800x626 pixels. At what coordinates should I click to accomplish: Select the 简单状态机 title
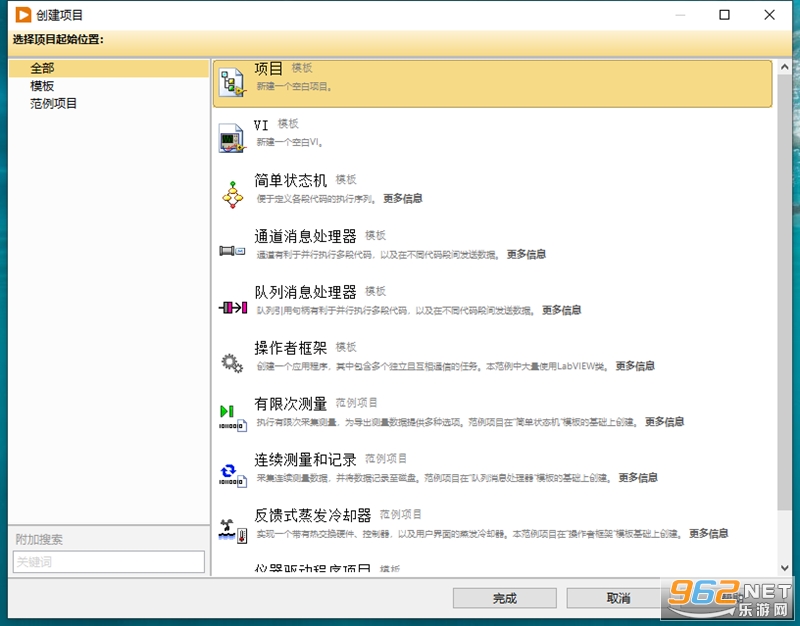(290, 180)
